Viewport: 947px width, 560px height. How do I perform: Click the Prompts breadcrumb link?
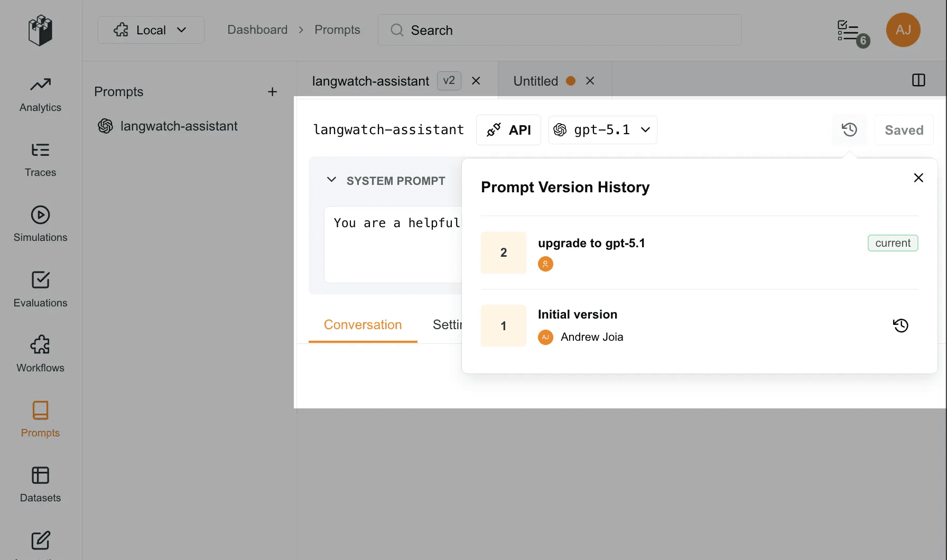tap(337, 30)
